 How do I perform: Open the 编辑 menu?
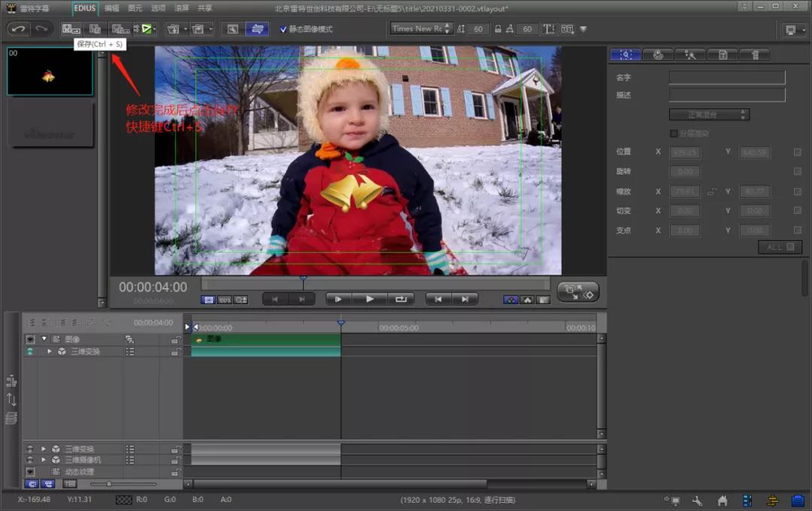[x=112, y=8]
